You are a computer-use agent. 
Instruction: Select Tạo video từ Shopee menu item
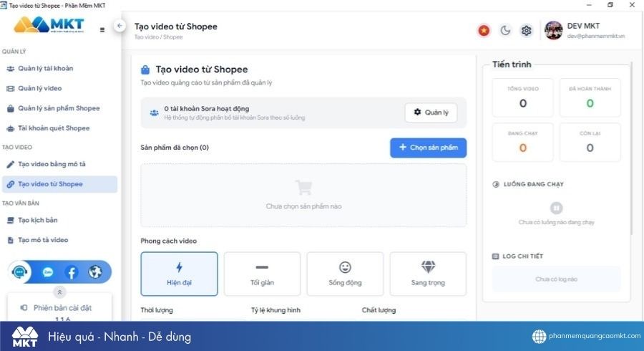pyautogui.click(x=59, y=184)
